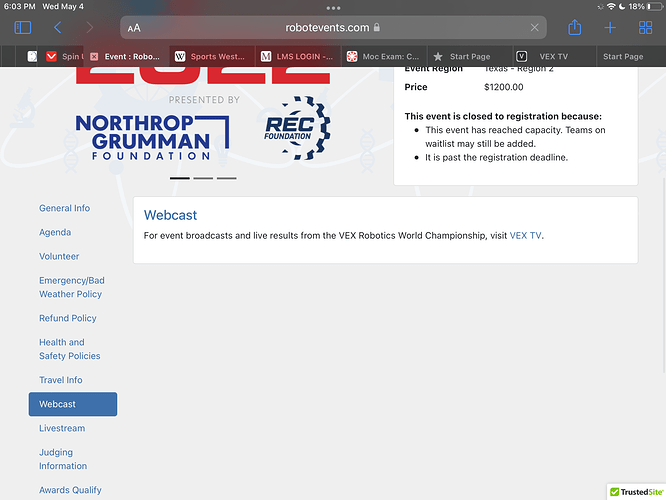Stop loading with the X button
Viewport: 666px width, 500px height.
(x=534, y=28)
